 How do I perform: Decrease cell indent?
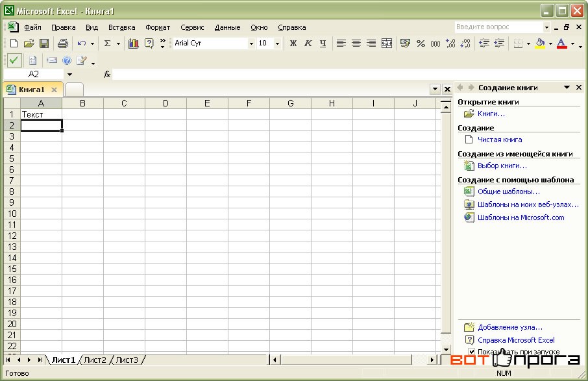point(484,43)
